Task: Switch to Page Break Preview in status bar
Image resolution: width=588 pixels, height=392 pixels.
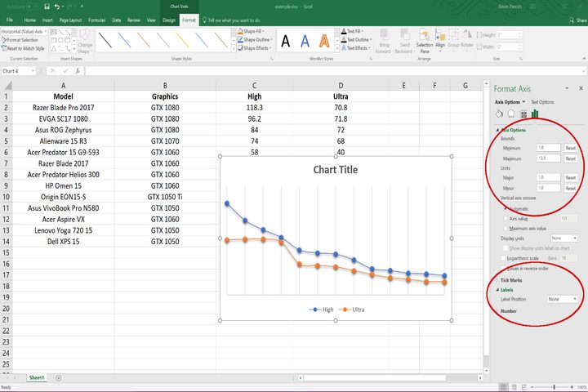Action: [x=524, y=387]
